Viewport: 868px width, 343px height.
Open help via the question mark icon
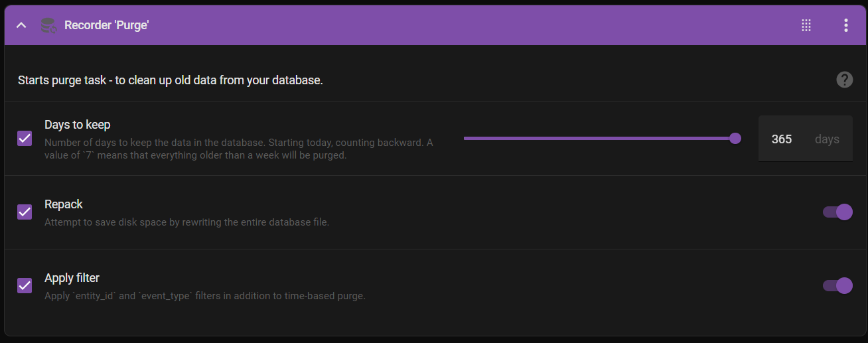(x=844, y=80)
